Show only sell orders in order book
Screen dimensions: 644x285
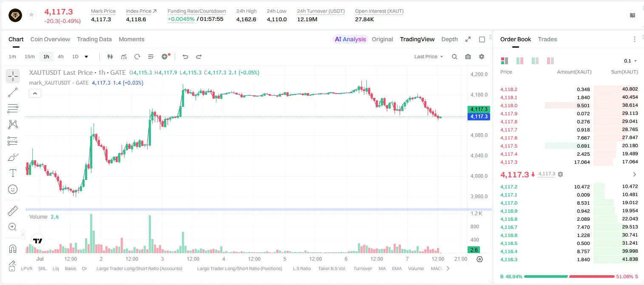550,61
